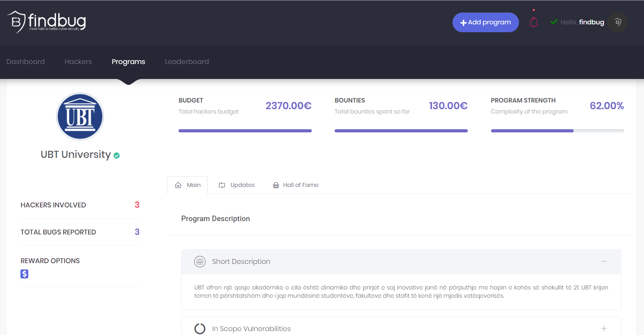The height and width of the screenshot is (335, 644).
Task: Click the In Scope Vulnerabilities circle icon
Action: tap(200, 329)
